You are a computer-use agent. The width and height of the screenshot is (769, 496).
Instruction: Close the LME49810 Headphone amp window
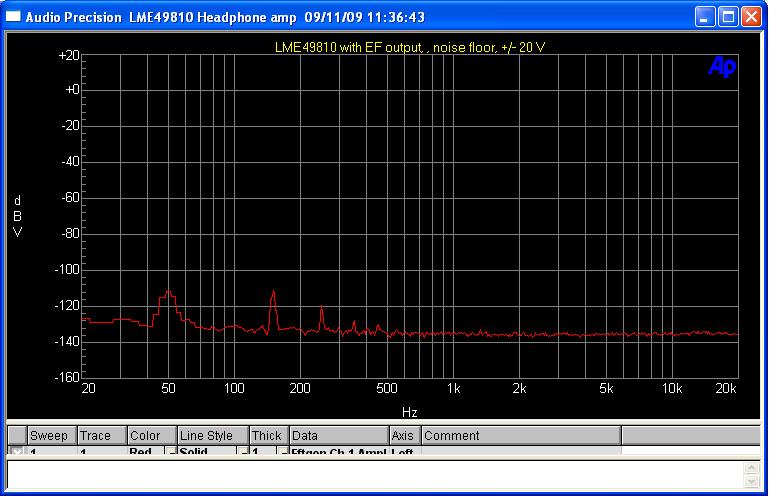click(x=751, y=17)
